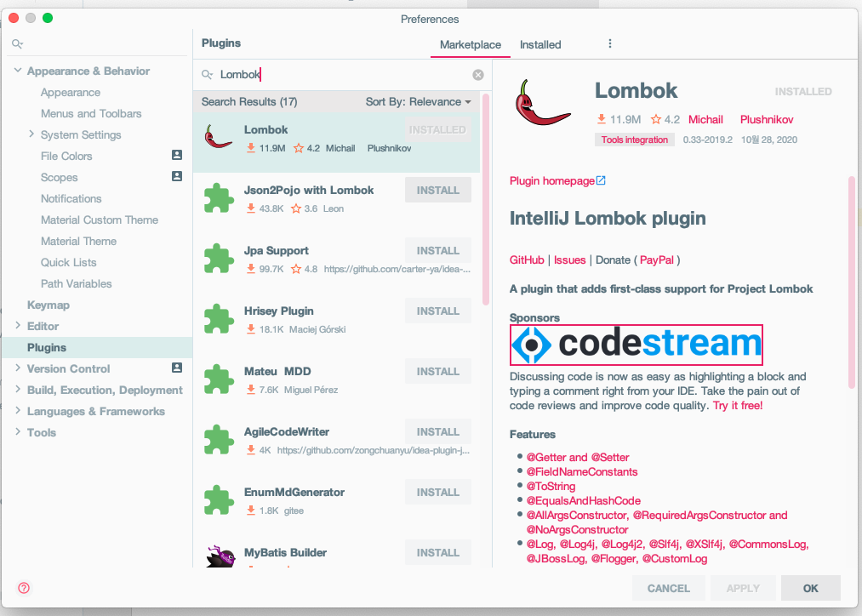Screen dimensions: 862x616
Task: Click the Jpa Support puzzle icon
Action: pyautogui.click(x=219, y=259)
